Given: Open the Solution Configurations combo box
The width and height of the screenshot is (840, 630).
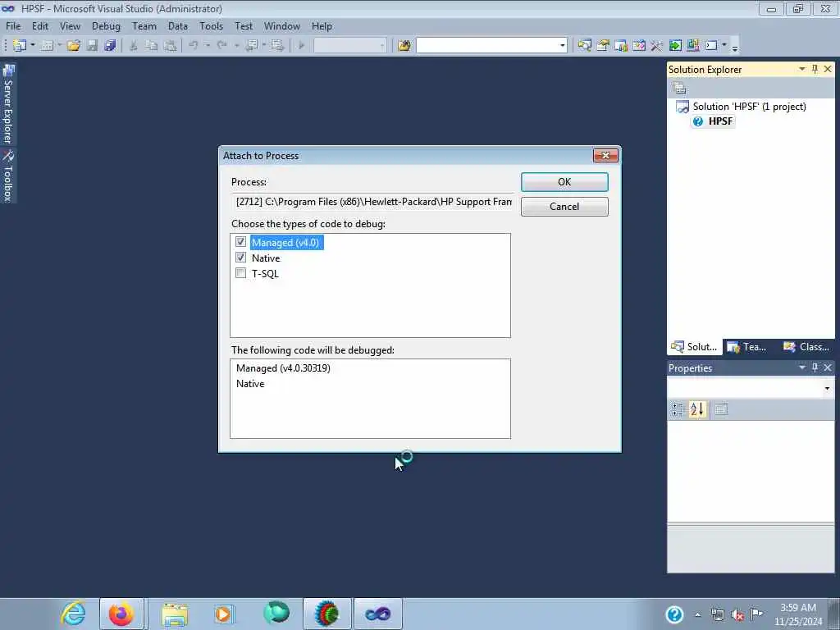Looking at the screenshot, I should (349, 46).
